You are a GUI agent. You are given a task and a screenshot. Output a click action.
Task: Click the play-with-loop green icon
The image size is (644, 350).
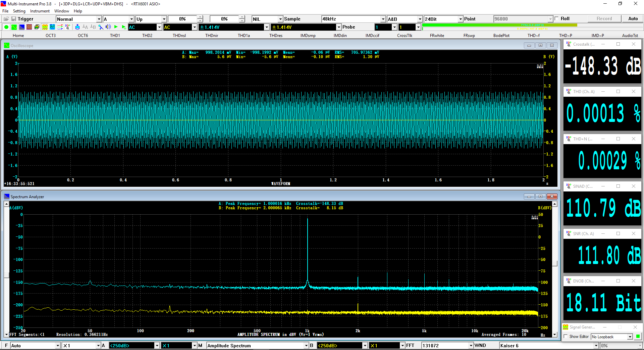pyautogui.click(x=124, y=27)
